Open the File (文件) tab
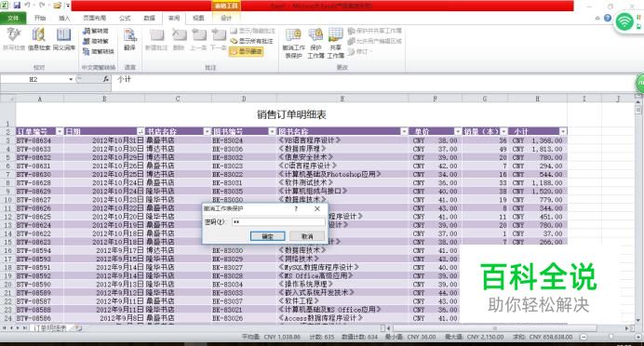The height and width of the screenshot is (346, 644). pos(13,18)
